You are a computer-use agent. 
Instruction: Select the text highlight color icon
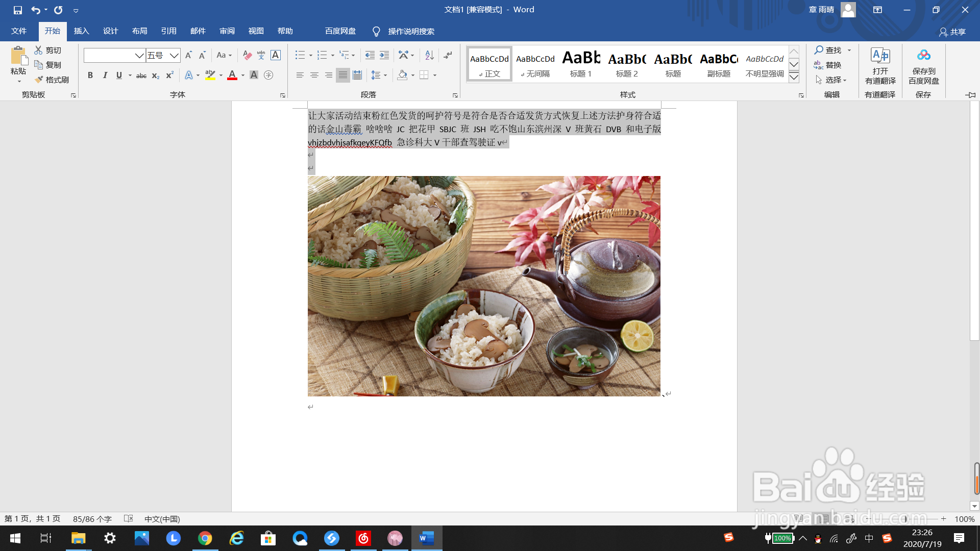click(209, 75)
